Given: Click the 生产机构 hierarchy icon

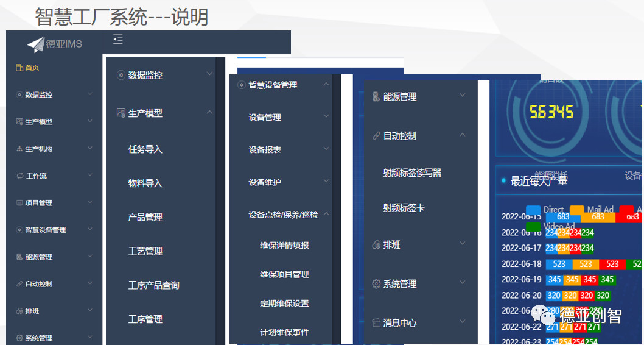Looking at the screenshot, I should pyautogui.click(x=19, y=149).
